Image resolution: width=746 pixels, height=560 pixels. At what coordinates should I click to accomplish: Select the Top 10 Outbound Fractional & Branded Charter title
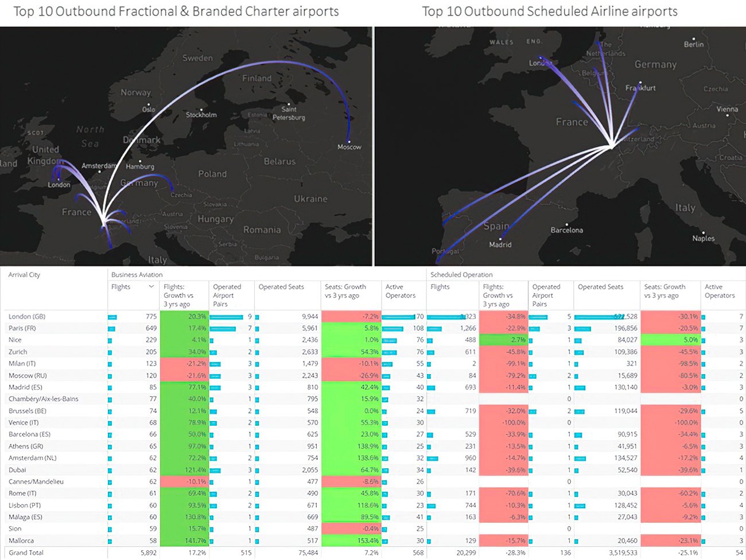[176, 11]
